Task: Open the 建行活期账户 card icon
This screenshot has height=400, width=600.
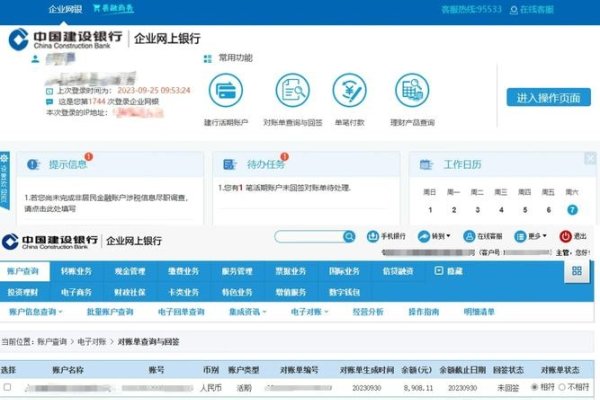Action: [x=226, y=91]
